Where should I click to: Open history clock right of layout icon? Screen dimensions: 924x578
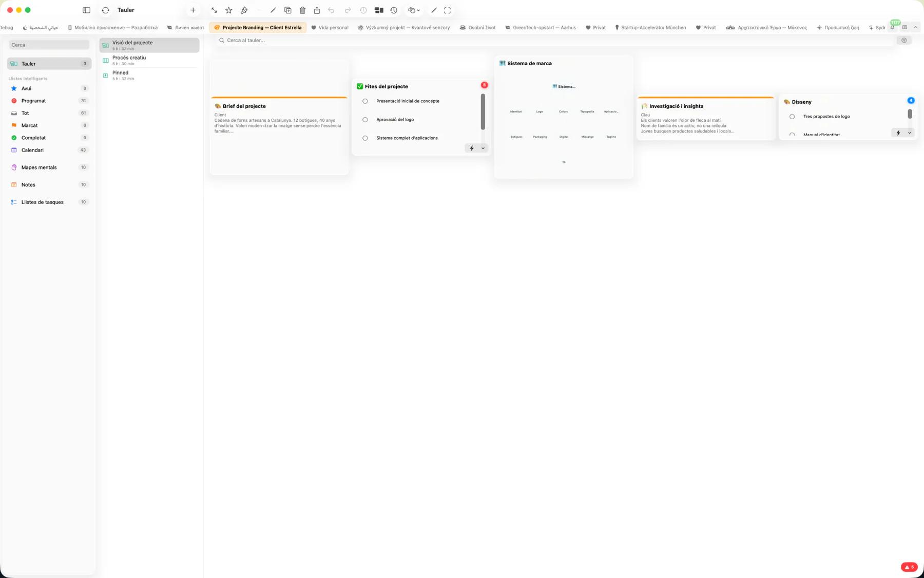[x=394, y=10]
